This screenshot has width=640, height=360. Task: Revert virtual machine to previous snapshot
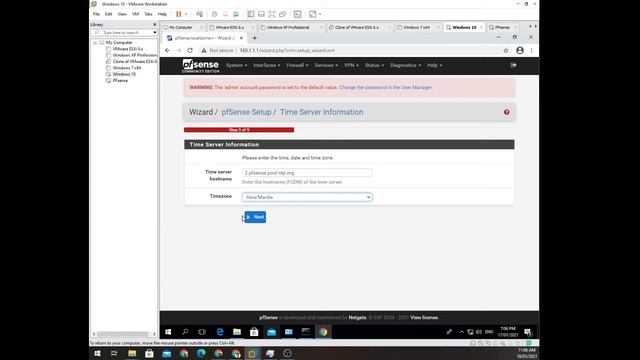[225, 14]
